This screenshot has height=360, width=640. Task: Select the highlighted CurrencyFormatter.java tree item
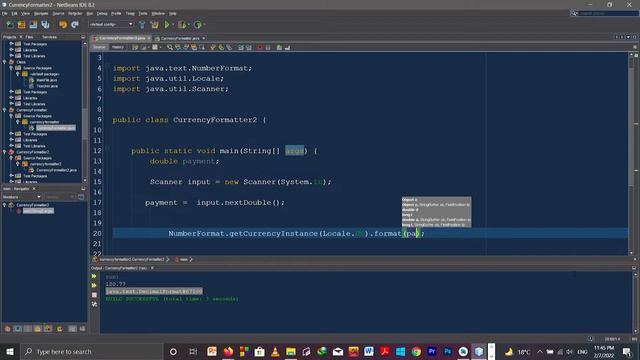pyautogui.click(x=56, y=128)
